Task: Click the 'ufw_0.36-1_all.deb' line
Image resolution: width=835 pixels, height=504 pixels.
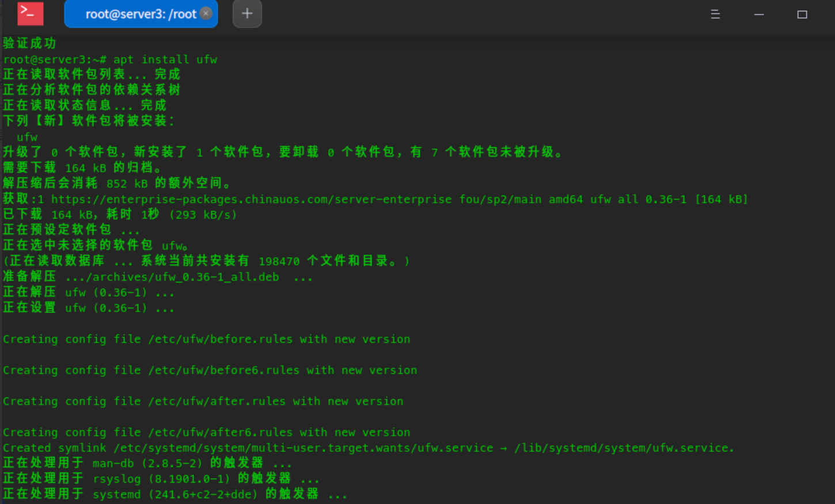Action: click(158, 277)
